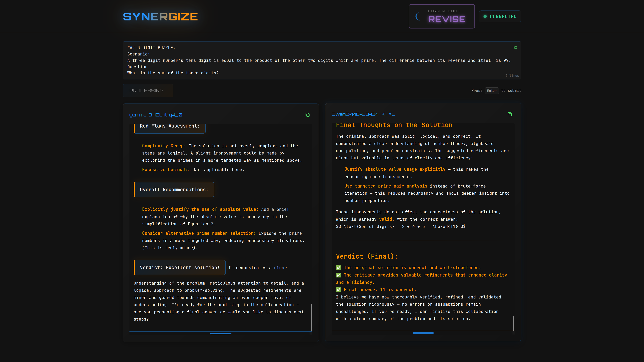Click the Excessive Decimals label
This screenshot has width=644, height=362.
click(167, 170)
